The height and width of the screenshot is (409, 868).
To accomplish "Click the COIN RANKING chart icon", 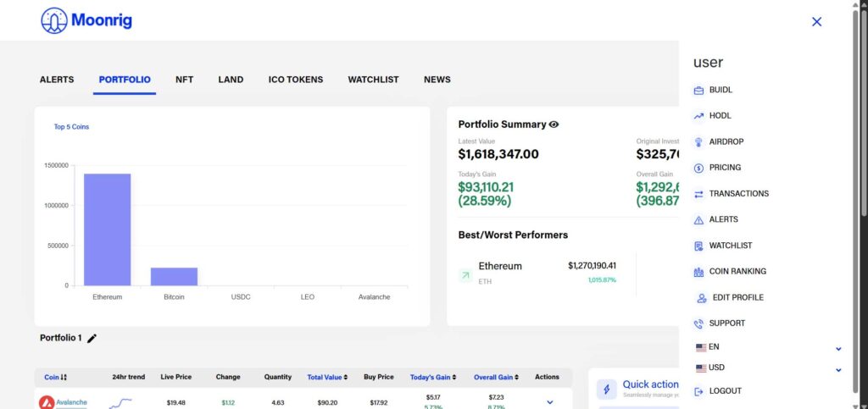I will [698, 272].
